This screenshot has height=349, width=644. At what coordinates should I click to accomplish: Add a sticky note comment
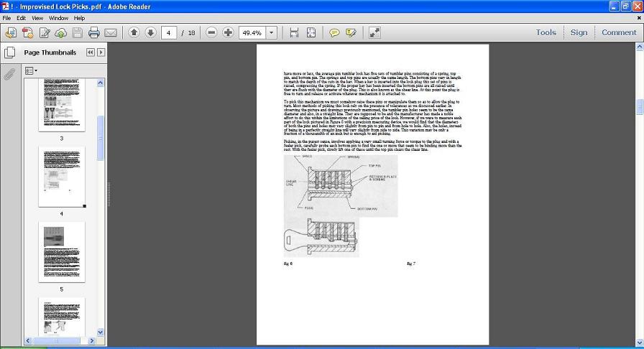coord(334,32)
